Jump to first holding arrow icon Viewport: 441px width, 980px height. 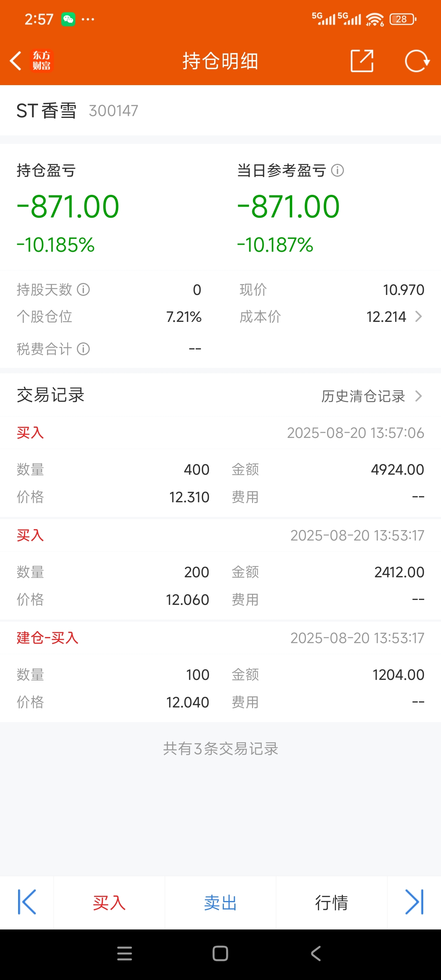pyautogui.click(x=27, y=902)
